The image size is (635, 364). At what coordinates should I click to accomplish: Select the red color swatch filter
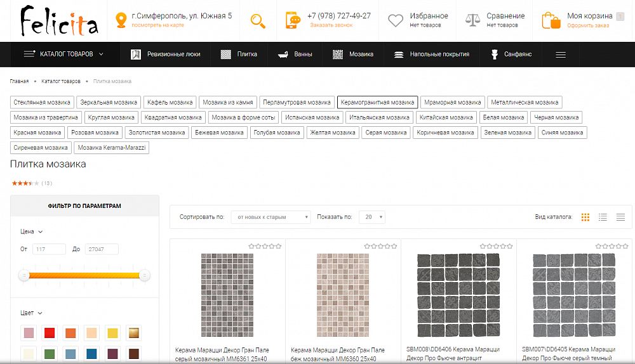point(50,333)
